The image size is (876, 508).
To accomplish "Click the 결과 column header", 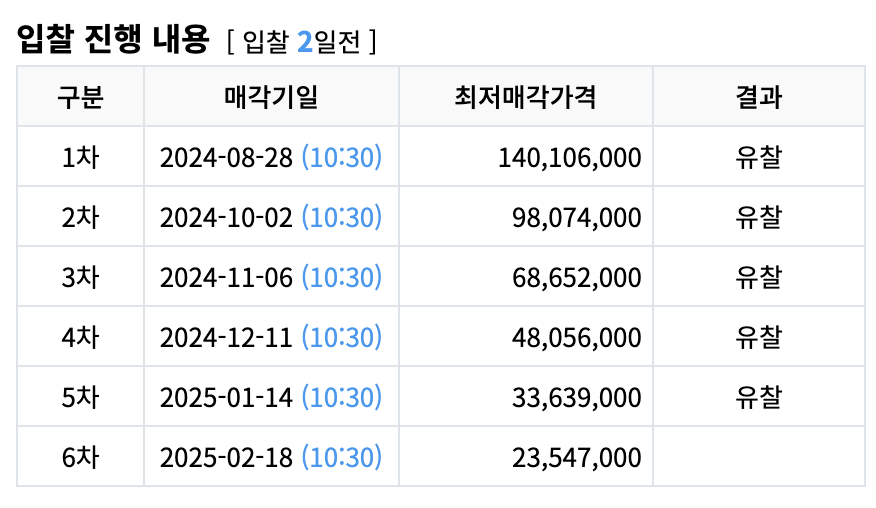I will pyautogui.click(x=758, y=97).
